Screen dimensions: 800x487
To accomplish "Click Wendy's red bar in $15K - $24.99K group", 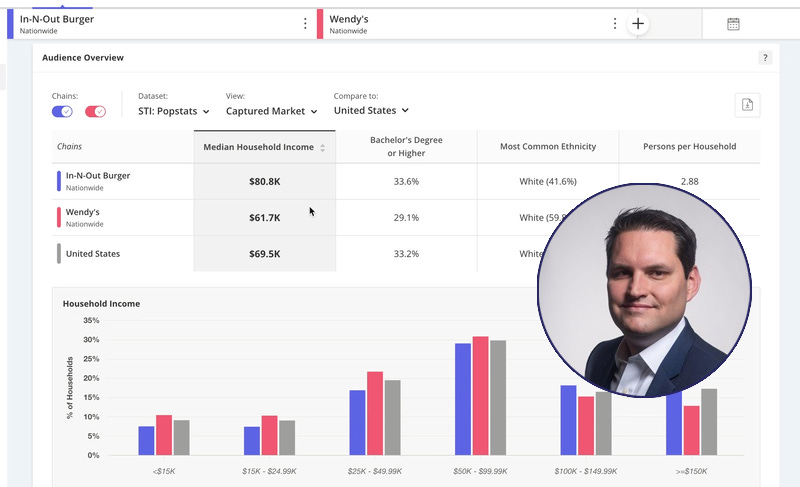I will pos(269,435).
